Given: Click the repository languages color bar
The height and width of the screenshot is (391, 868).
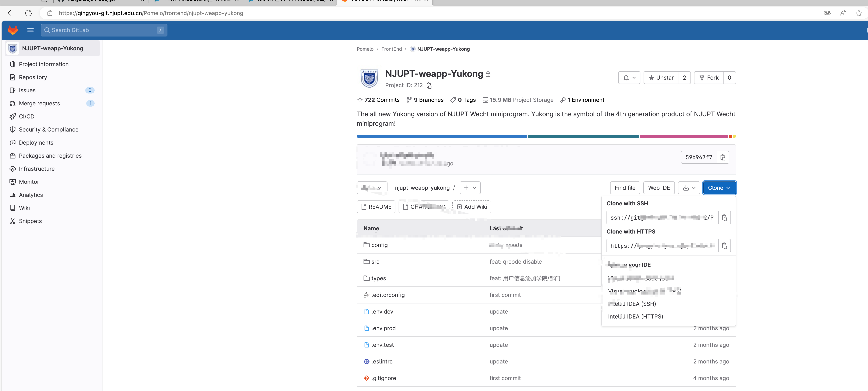Looking at the screenshot, I should (x=546, y=136).
